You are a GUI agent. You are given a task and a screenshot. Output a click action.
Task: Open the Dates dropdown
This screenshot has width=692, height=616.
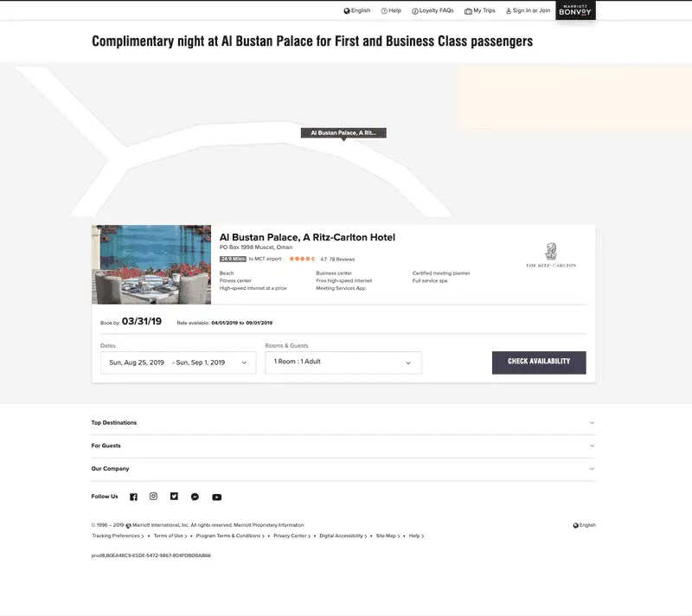[178, 363]
